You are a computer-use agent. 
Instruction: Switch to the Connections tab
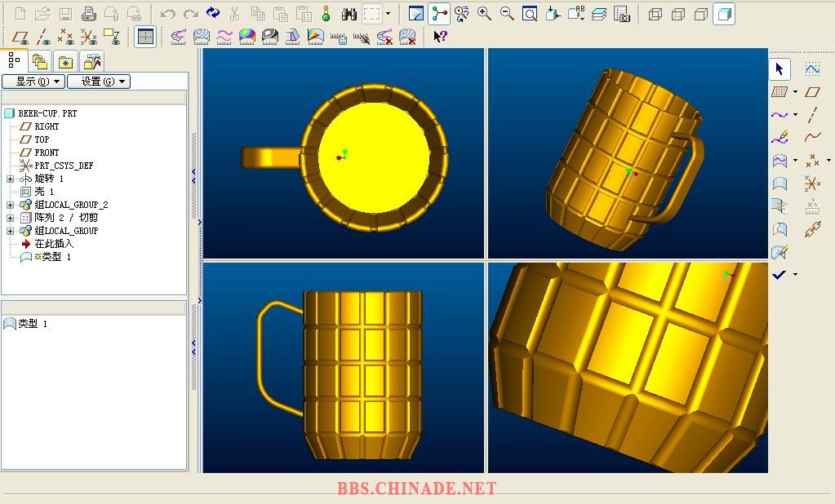91,62
